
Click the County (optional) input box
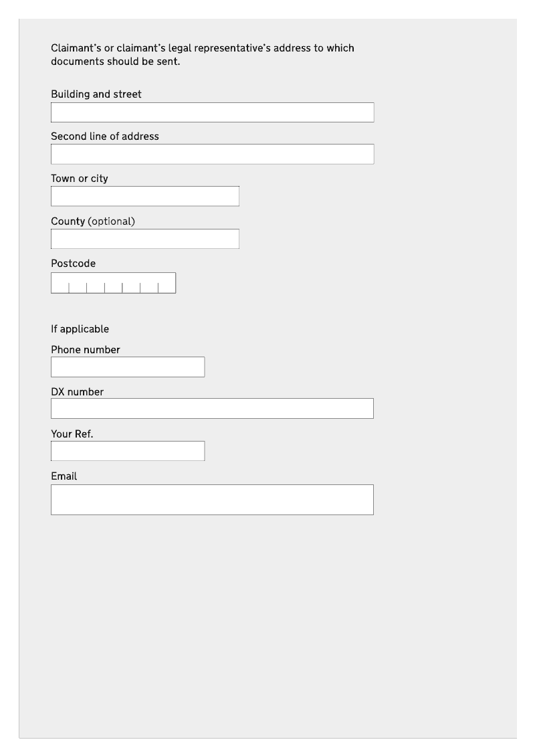[145, 239]
